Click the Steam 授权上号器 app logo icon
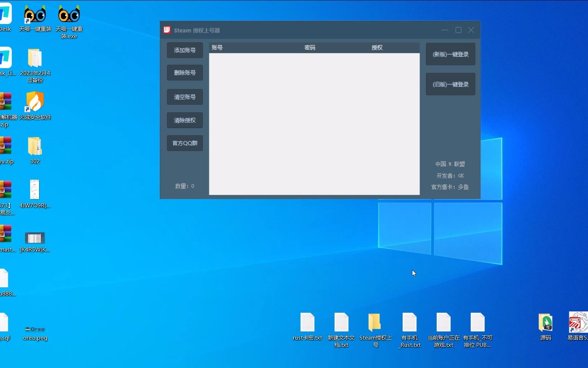The height and width of the screenshot is (368, 588). [167, 30]
